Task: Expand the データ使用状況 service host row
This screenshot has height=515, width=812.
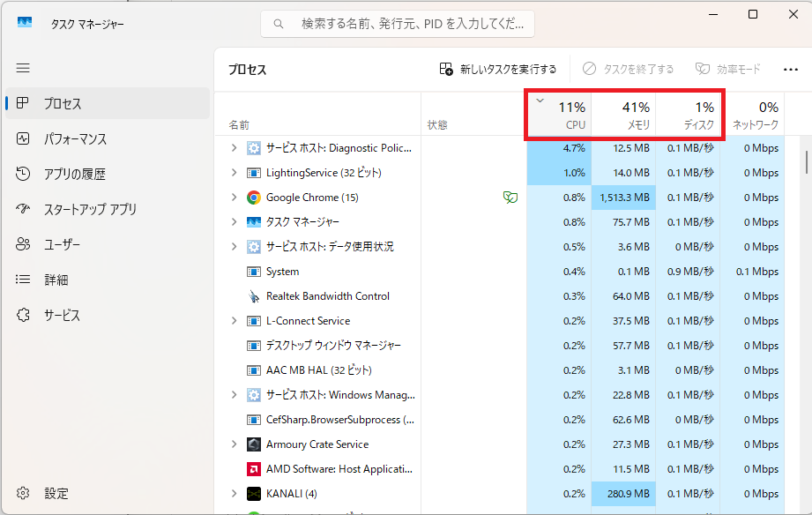Action: tap(234, 247)
